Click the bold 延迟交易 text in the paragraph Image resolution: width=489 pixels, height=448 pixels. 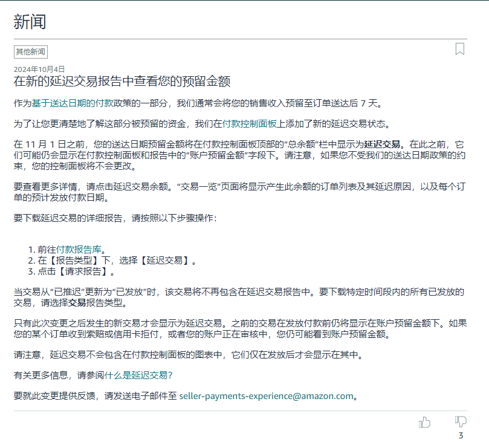(x=382, y=144)
